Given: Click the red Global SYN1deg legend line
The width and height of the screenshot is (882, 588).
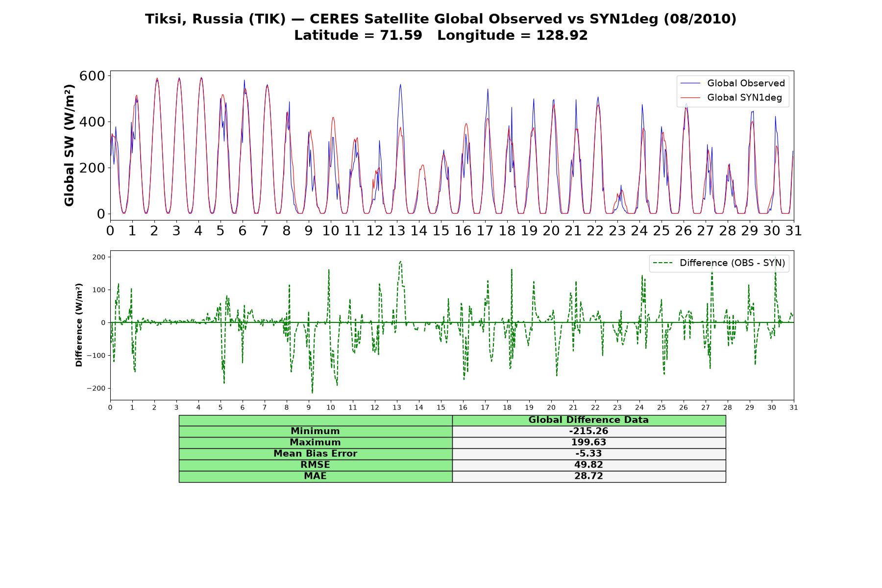Looking at the screenshot, I should pyautogui.click(x=690, y=98).
